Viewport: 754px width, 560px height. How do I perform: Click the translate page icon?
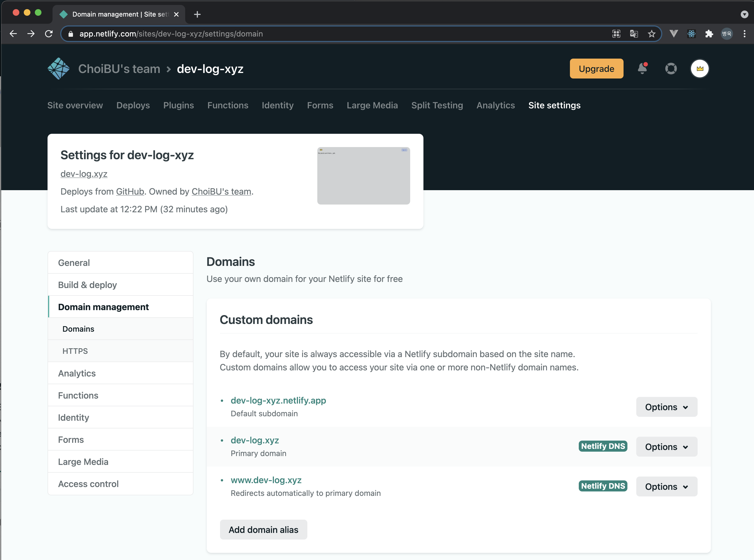(634, 34)
